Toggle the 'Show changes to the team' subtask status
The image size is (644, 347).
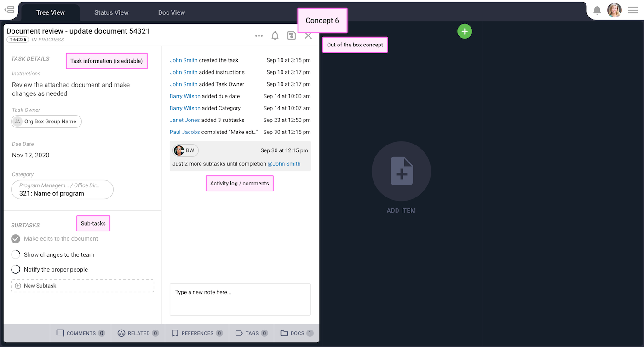tap(16, 254)
